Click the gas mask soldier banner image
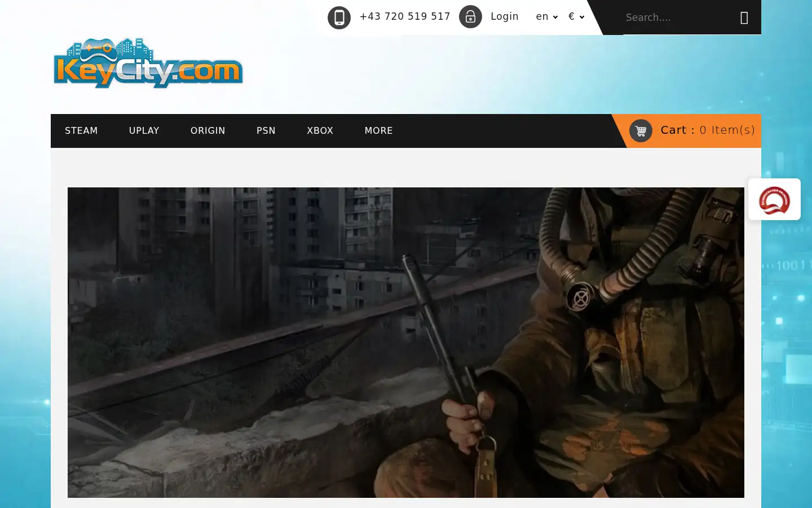This screenshot has width=812, height=508. 406,343
